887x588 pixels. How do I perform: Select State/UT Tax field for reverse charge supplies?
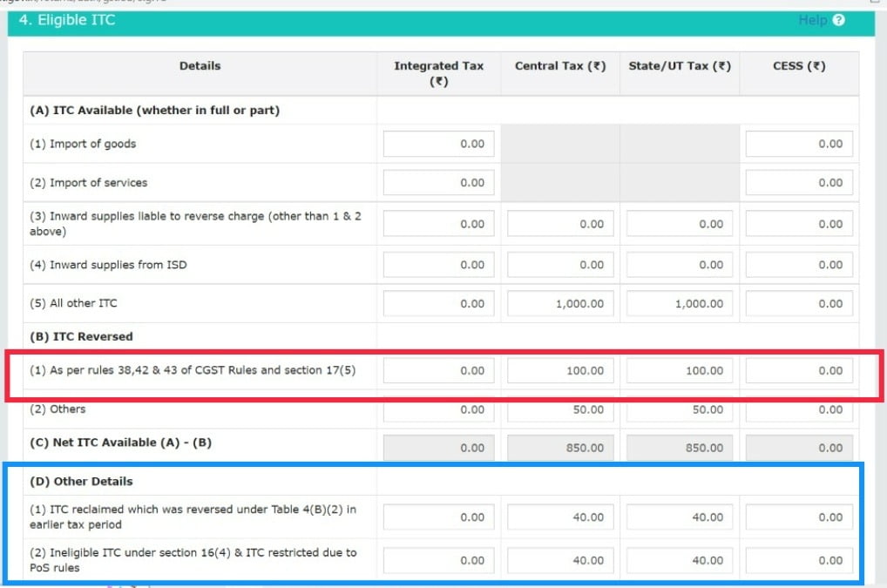[x=678, y=224]
